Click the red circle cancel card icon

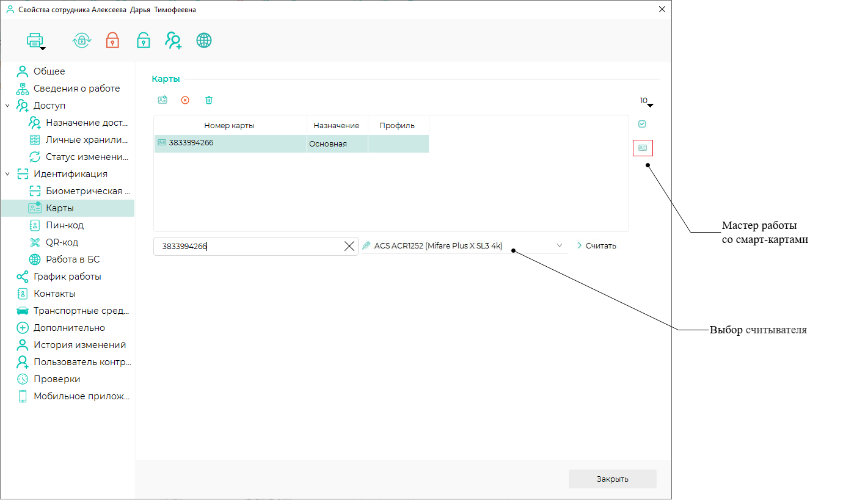pyautogui.click(x=185, y=100)
